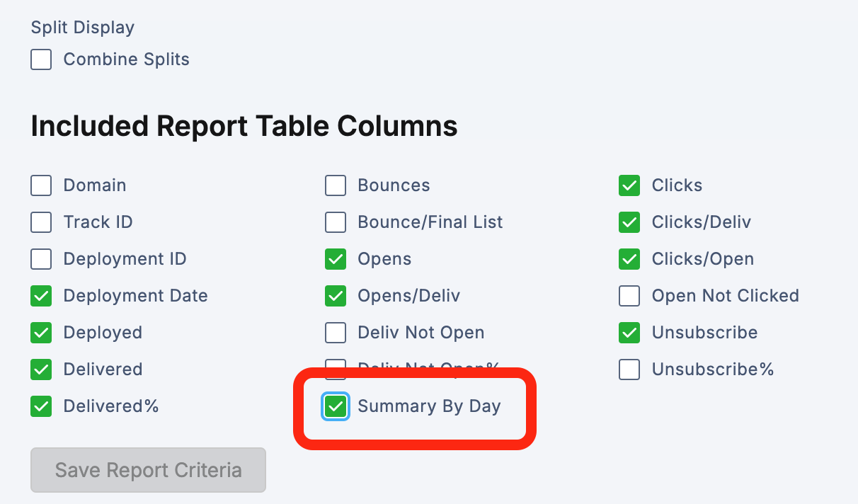Uncheck the Deployment Date column
858x504 pixels.
coord(41,296)
